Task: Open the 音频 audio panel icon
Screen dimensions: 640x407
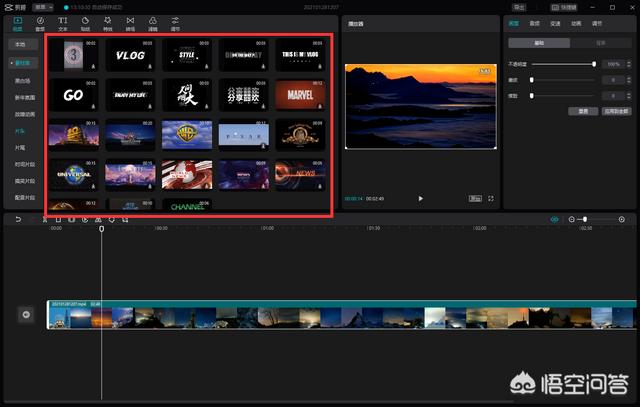Action: coord(40,23)
